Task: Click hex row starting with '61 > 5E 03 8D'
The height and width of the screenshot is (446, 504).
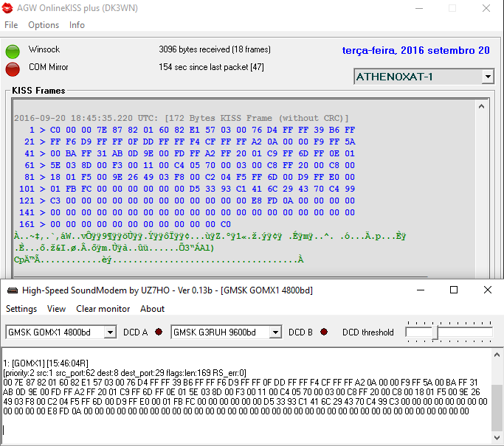Action: pos(190,165)
